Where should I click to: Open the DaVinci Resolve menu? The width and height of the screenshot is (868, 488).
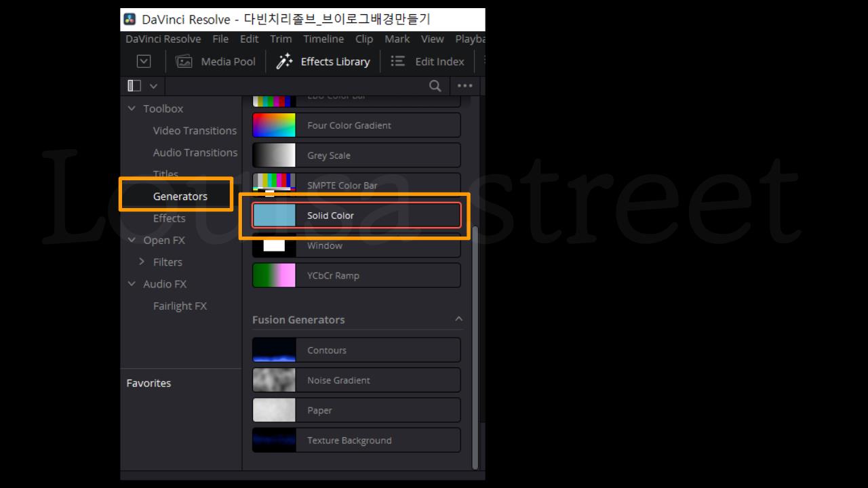coord(163,39)
